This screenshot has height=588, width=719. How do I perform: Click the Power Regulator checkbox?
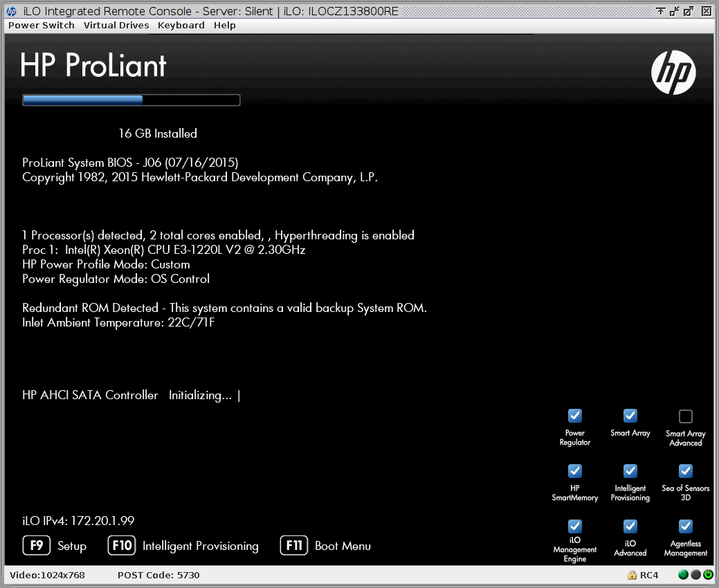pos(574,415)
